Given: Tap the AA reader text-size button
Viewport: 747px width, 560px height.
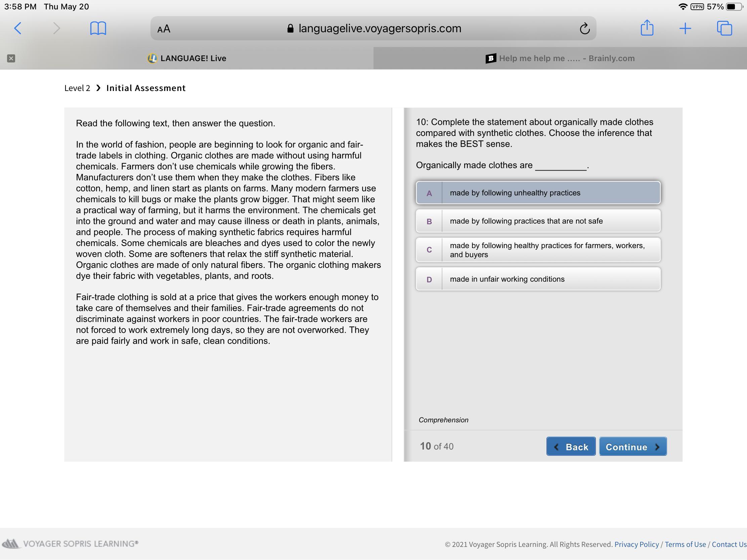Looking at the screenshot, I should 164,29.
